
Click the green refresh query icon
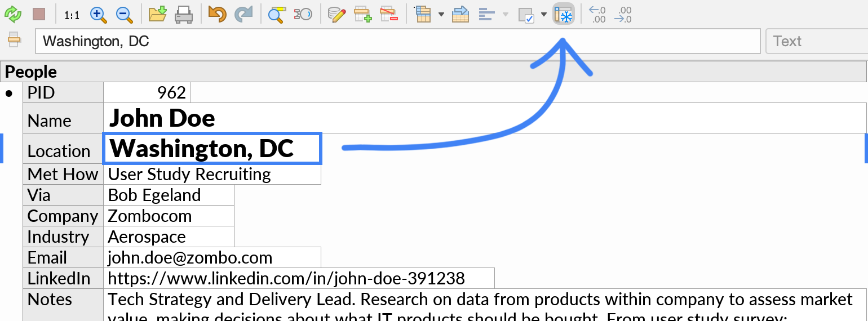click(13, 14)
